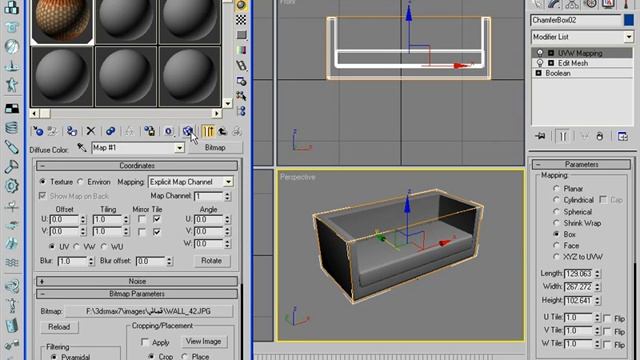This screenshot has width=640, height=360.
Task: Toggle the checkered Background icon
Action: click(241, 20)
